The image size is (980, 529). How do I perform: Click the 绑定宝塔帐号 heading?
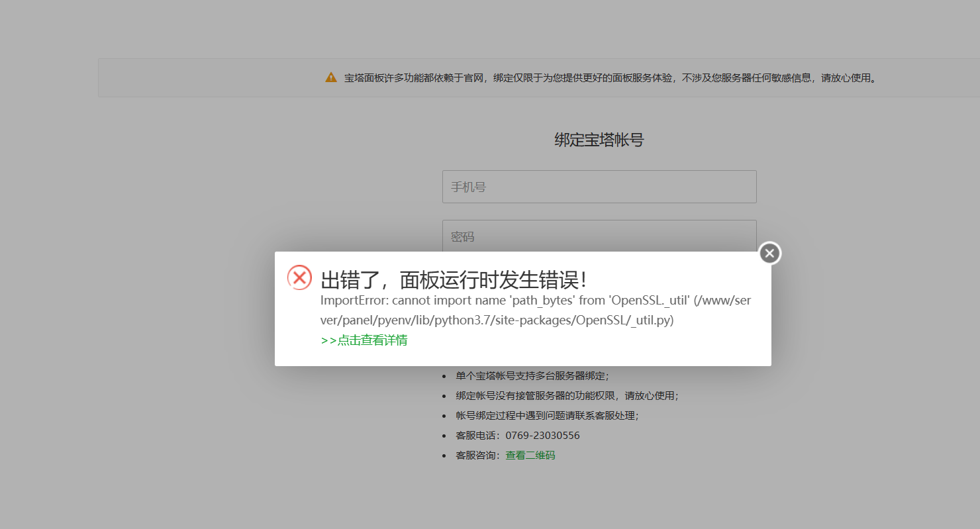click(x=599, y=140)
